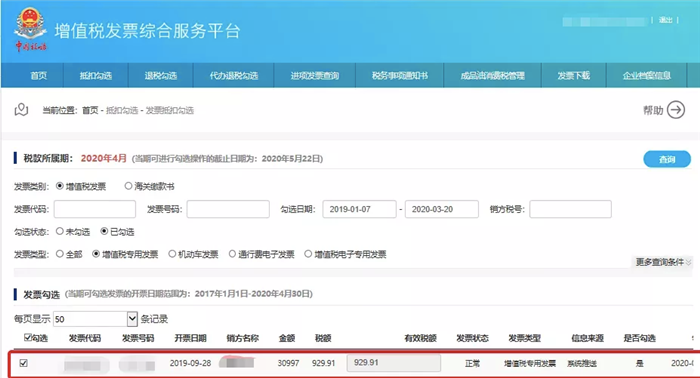The image size is (700, 378).
Task: Click the 退出 logout link
Action: coord(666,20)
